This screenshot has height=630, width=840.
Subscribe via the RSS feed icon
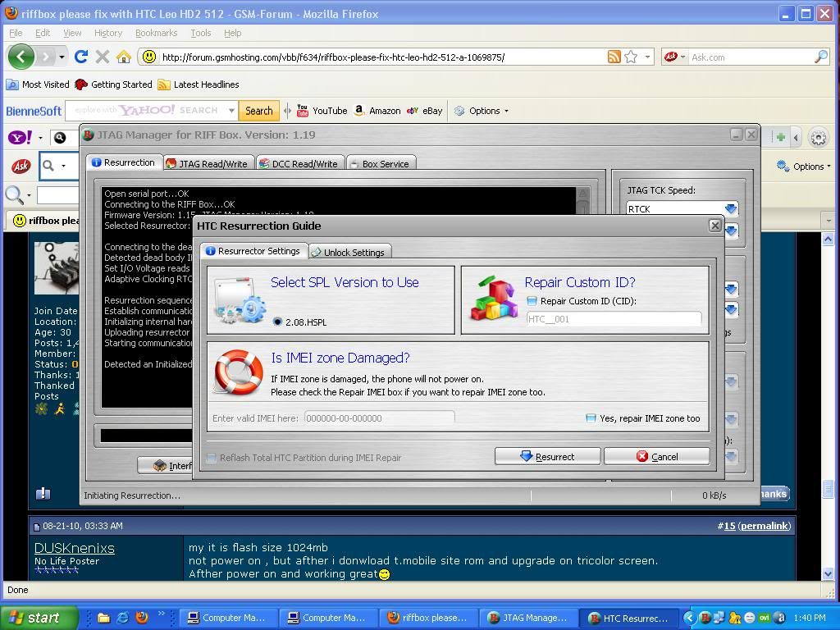[614, 57]
